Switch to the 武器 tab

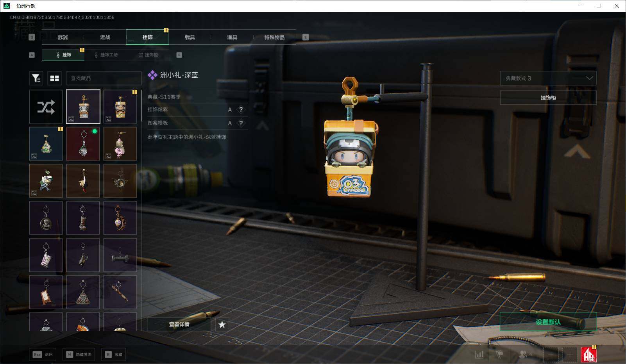(x=63, y=37)
